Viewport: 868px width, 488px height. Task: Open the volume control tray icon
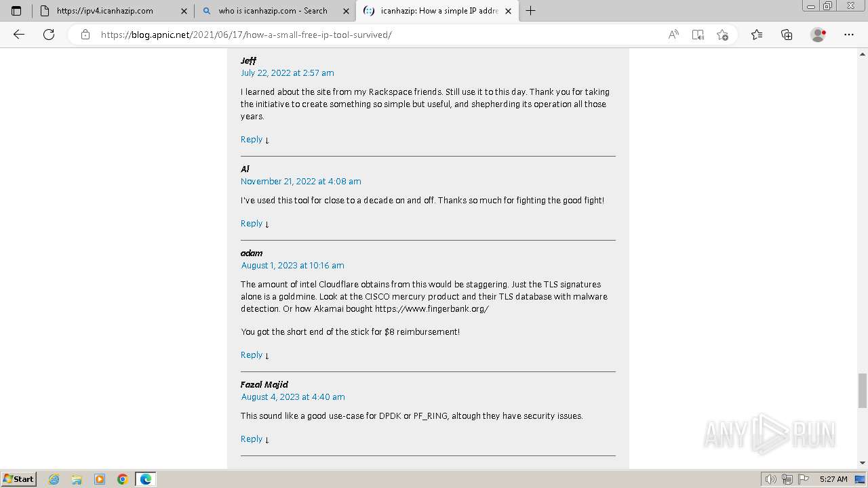[772, 479]
